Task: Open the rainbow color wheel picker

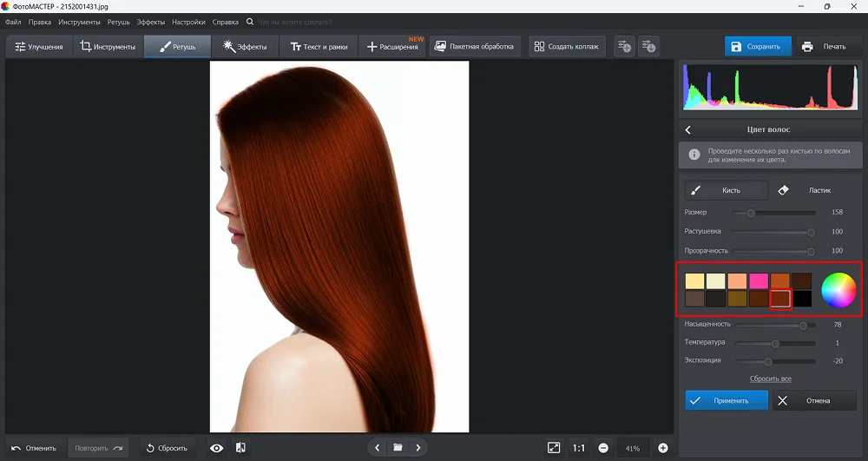Action: [838, 290]
